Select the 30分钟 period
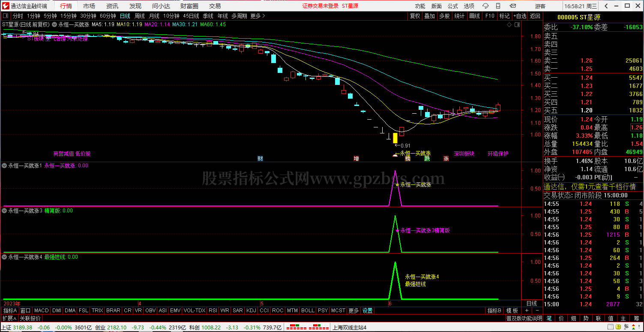The width and height of the screenshot is (644, 332). [88, 16]
